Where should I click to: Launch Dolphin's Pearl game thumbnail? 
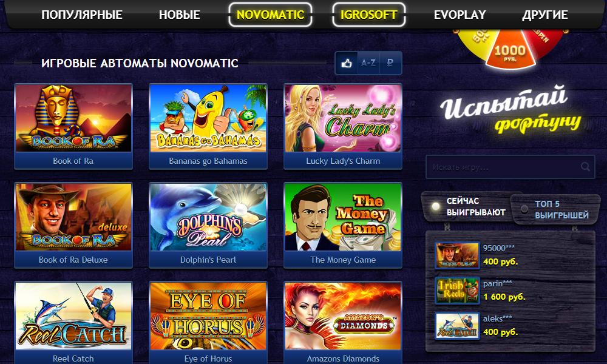coord(208,217)
